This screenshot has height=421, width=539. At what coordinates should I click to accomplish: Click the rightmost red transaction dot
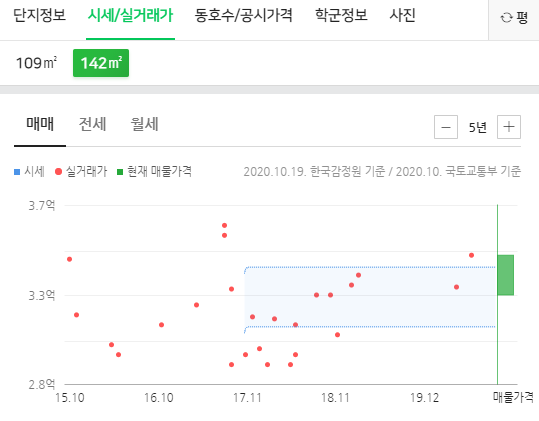[471, 255]
